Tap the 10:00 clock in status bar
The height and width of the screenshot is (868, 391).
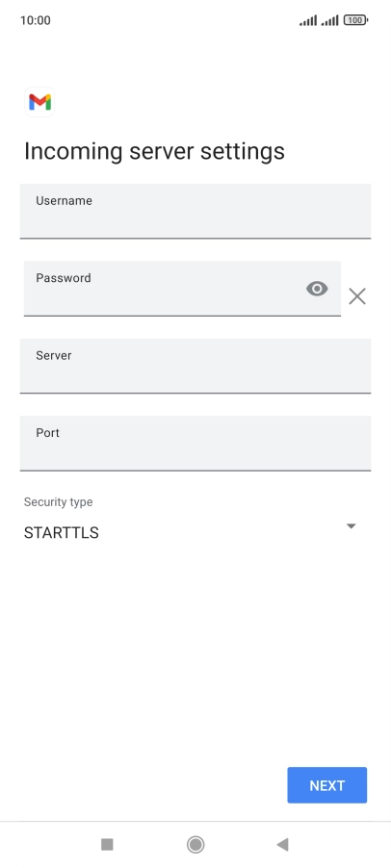pos(36,20)
